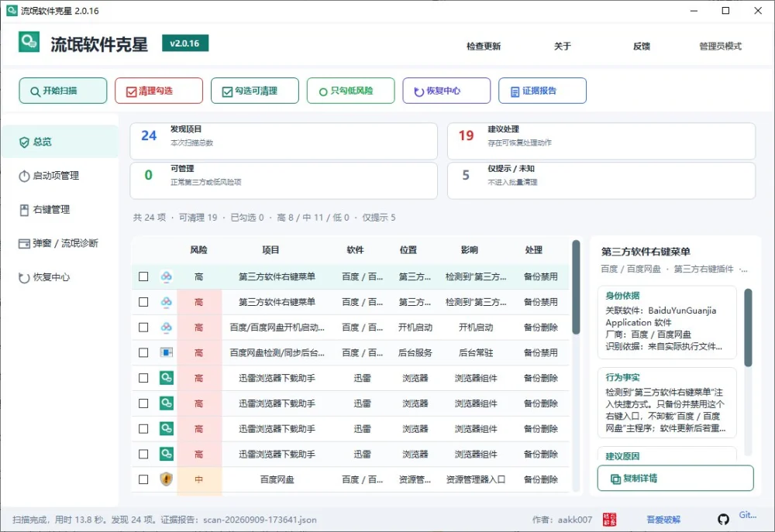The width and height of the screenshot is (775, 532).
Task: Click the 风险 column header
Action: click(198, 250)
